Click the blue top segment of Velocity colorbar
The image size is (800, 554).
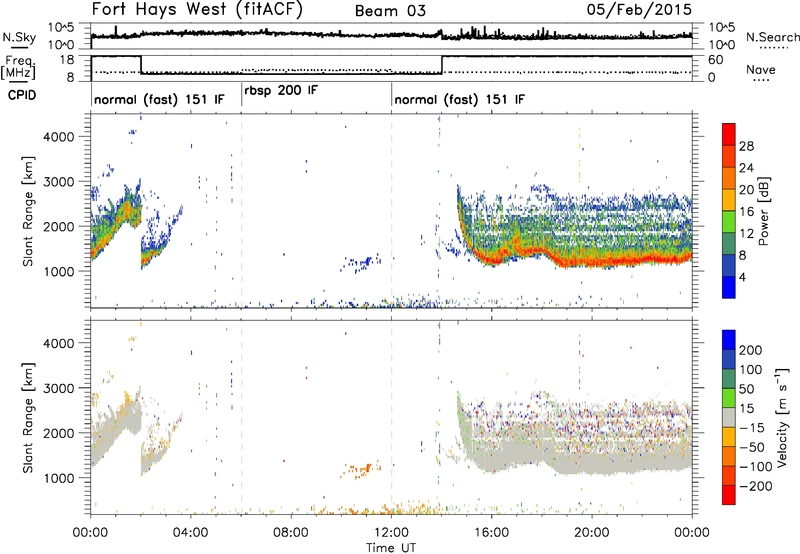(729, 340)
